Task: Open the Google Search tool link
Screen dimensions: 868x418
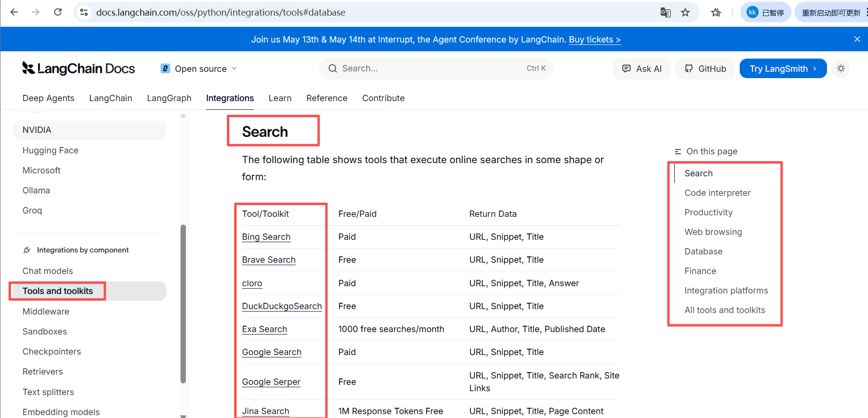Action: (272, 352)
